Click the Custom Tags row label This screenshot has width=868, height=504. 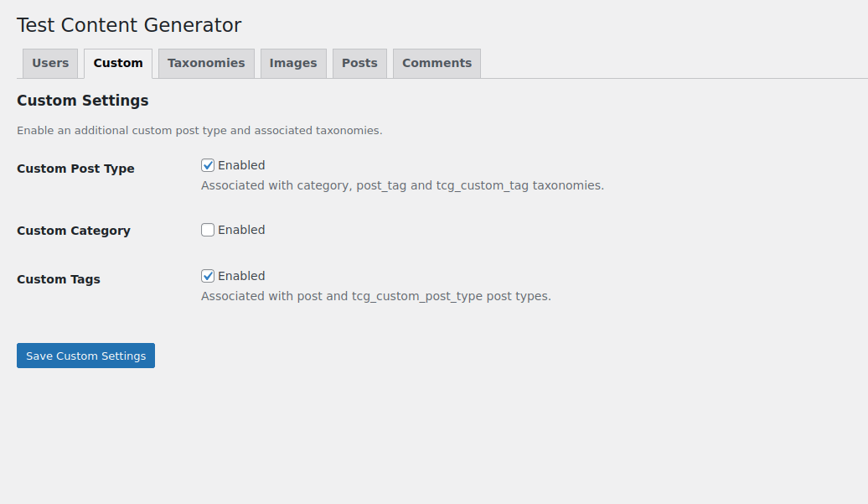(x=59, y=279)
